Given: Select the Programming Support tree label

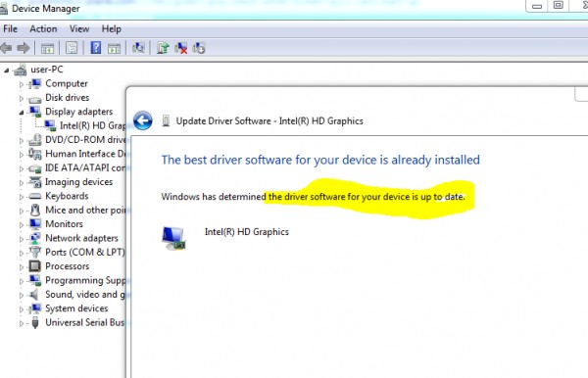Looking at the screenshot, I should click(85, 280).
